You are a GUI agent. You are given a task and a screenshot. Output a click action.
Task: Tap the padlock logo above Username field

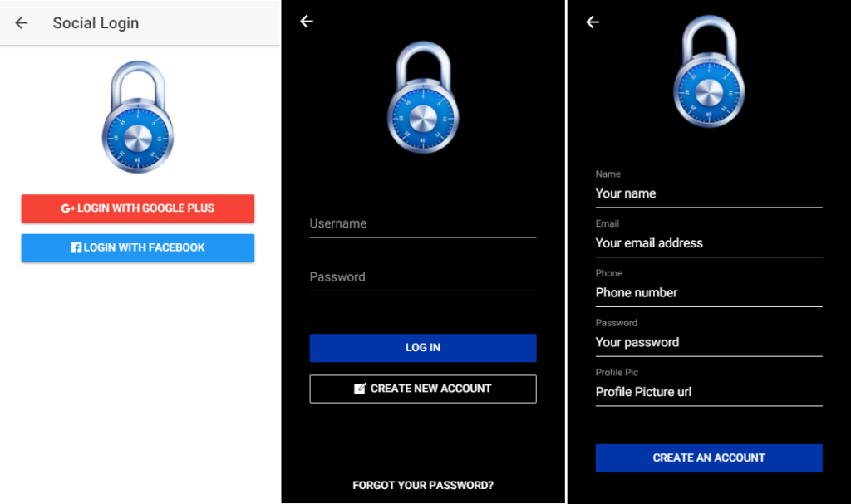click(423, 98)
